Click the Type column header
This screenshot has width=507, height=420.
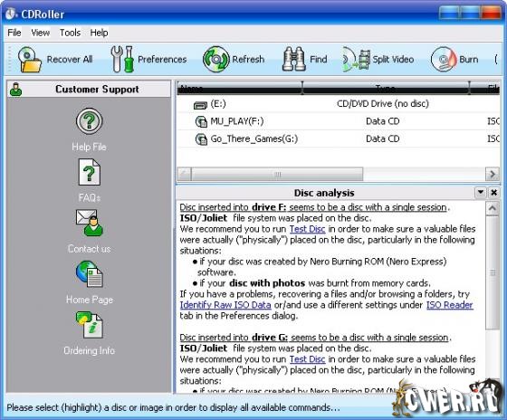pos(386,88)
